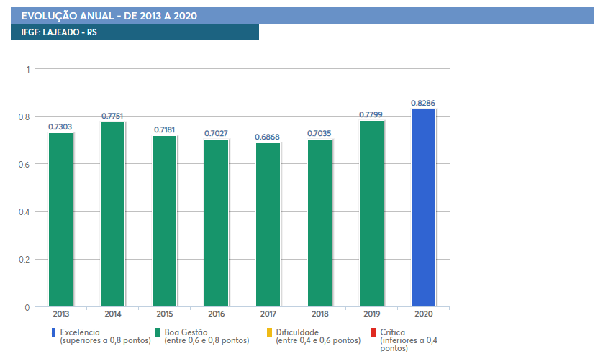Click the 2020 x-axis year label
Screen dimensions: 603x364
(423, 314)
